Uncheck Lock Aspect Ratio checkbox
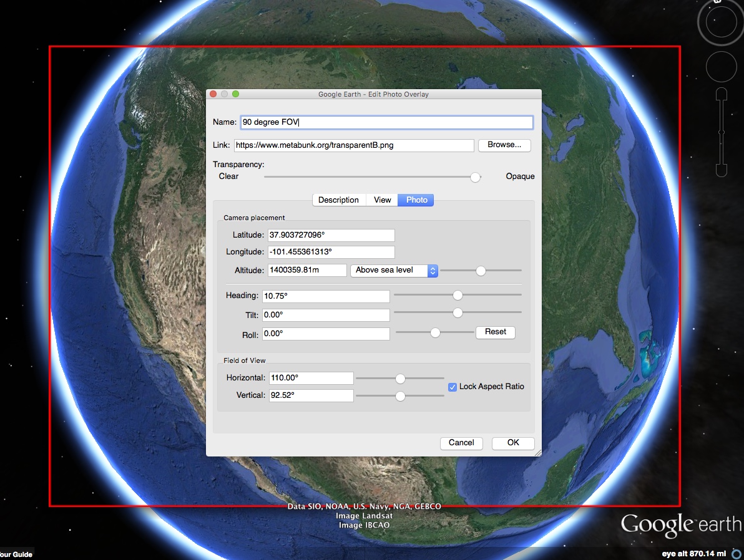 (453, 387)
